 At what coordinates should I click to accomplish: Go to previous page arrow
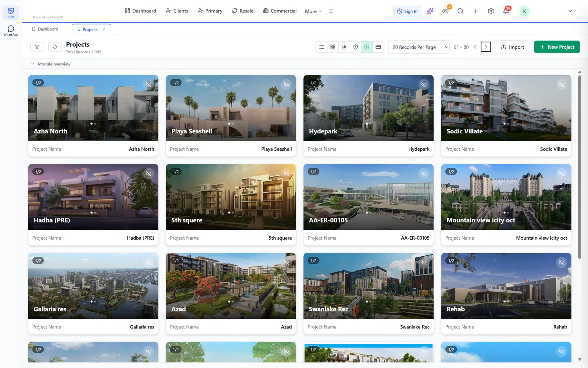475,47
